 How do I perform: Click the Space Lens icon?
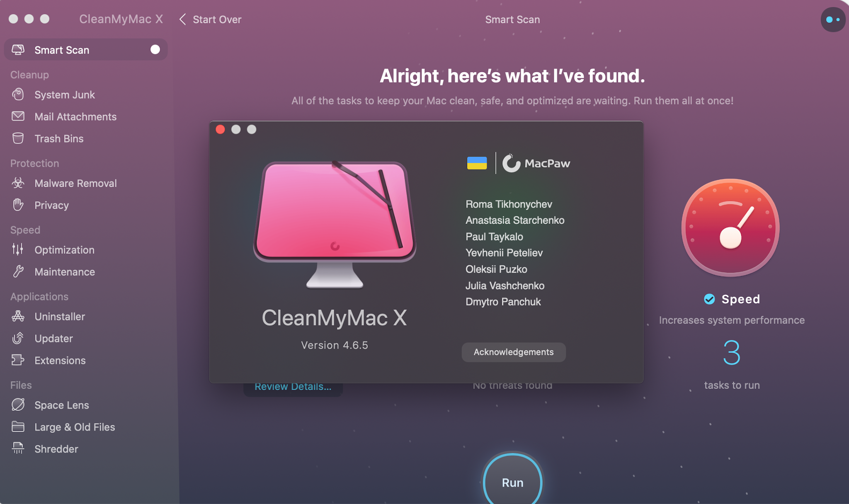(18, 405)
